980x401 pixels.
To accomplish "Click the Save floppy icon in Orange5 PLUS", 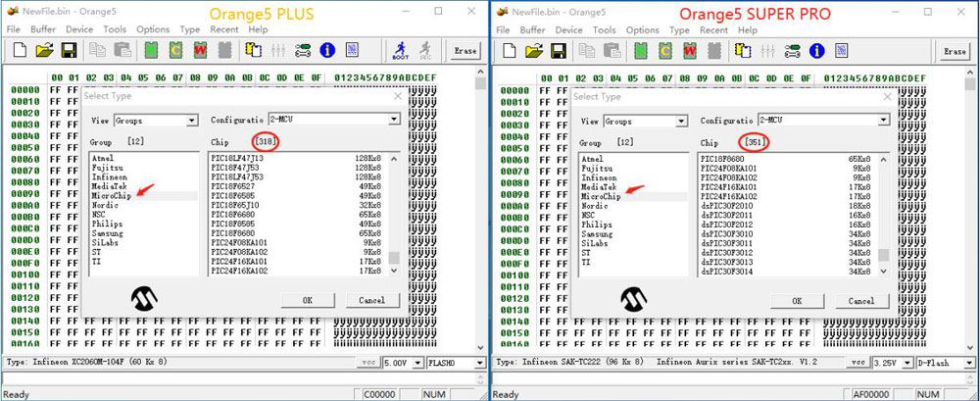I will click(x=70, y=50).
